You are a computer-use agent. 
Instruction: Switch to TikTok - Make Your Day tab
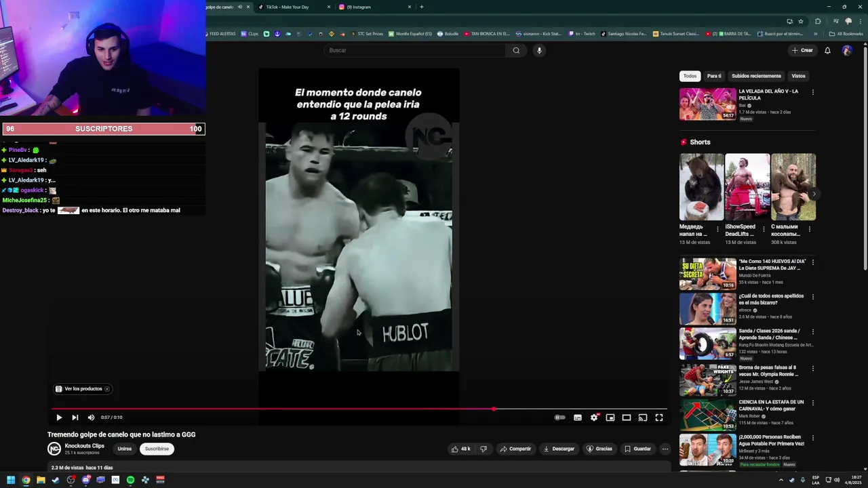(x=294, y=7)
